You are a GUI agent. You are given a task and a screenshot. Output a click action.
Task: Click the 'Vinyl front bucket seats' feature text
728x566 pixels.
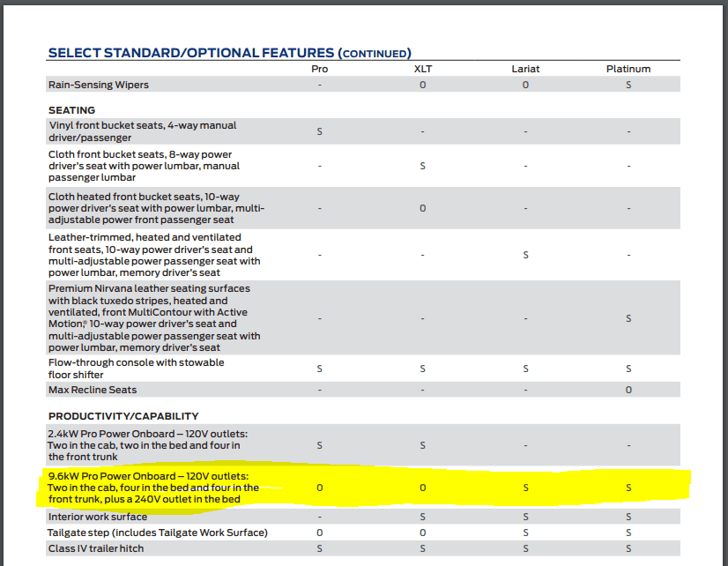(143, 131)
